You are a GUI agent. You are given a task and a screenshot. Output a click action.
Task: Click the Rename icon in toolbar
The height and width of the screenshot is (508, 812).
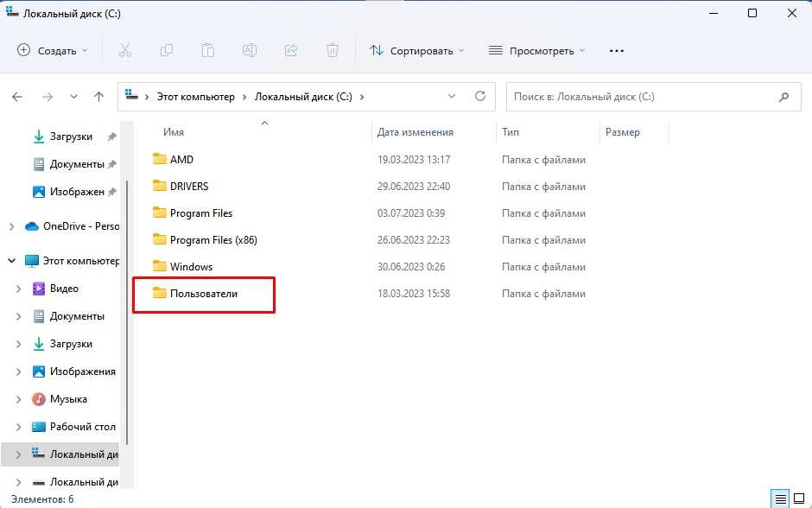point(249,51)
